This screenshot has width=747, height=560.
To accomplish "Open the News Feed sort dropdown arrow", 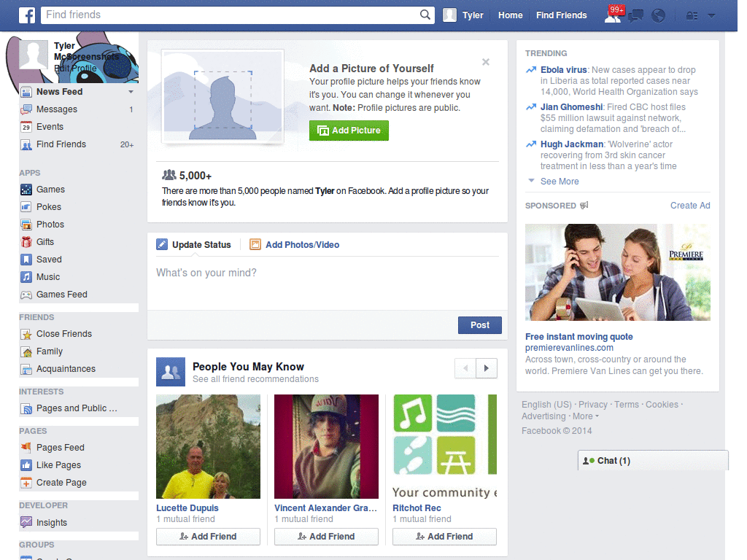I will pos(131,92).
